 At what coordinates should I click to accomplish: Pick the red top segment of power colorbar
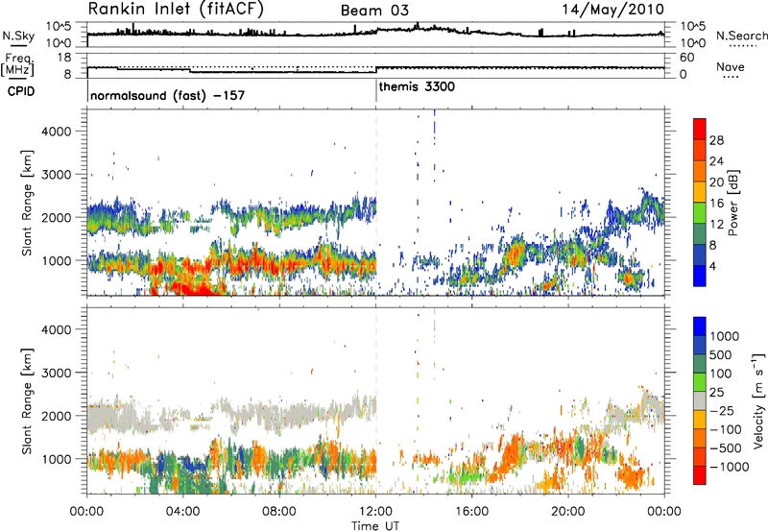tap(700, 130)
